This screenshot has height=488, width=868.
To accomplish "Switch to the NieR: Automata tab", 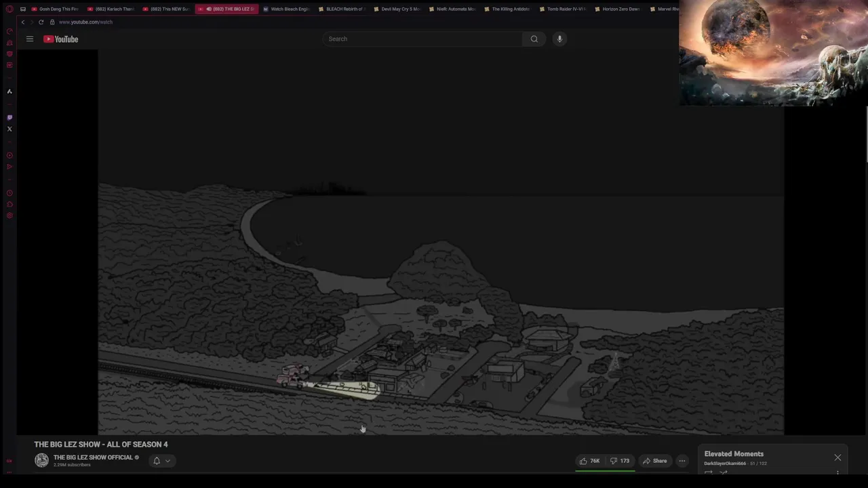I will tap(453, 9).
